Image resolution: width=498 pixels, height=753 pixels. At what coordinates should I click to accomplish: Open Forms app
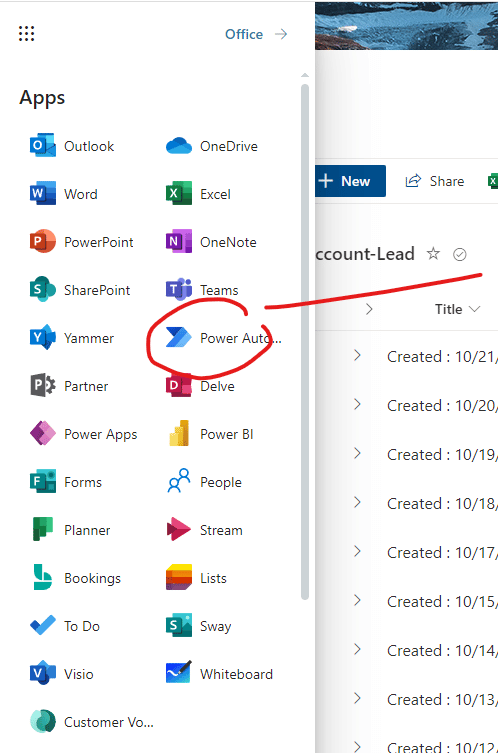coord(66,482)
